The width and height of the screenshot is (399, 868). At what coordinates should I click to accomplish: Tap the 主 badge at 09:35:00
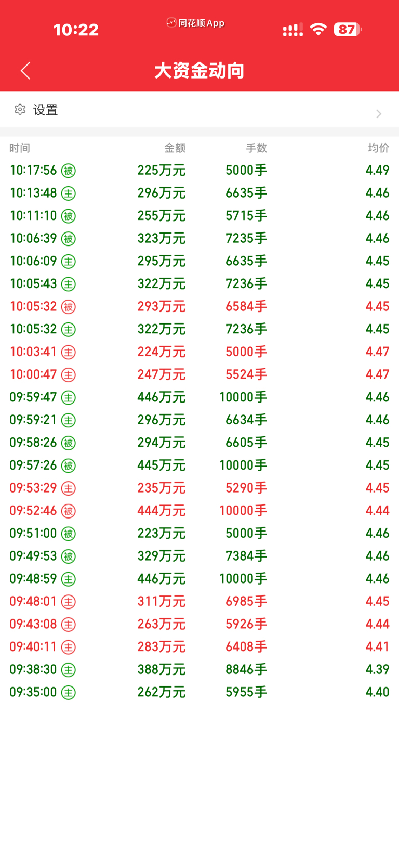(69, 693)
